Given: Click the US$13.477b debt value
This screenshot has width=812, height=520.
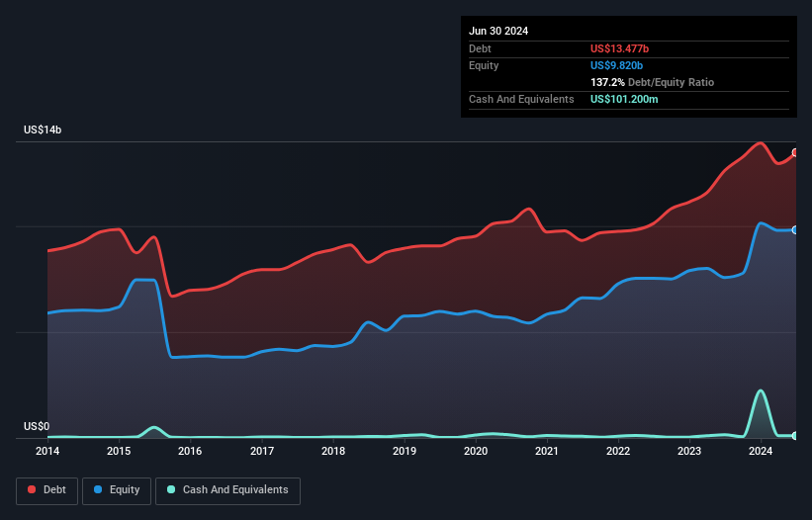Looking at the screenshot, I should coord(619,48).
